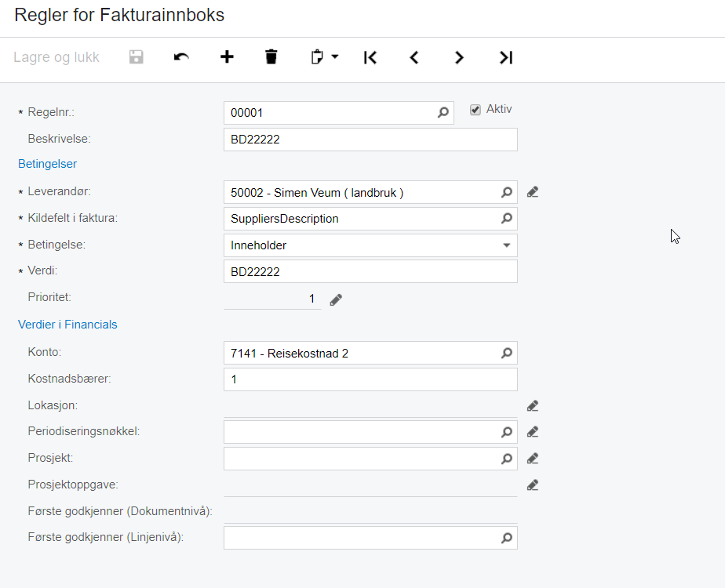
Task: Click the Første godkjenner (Linjenivå) field
Action: [x=370, y=538]
